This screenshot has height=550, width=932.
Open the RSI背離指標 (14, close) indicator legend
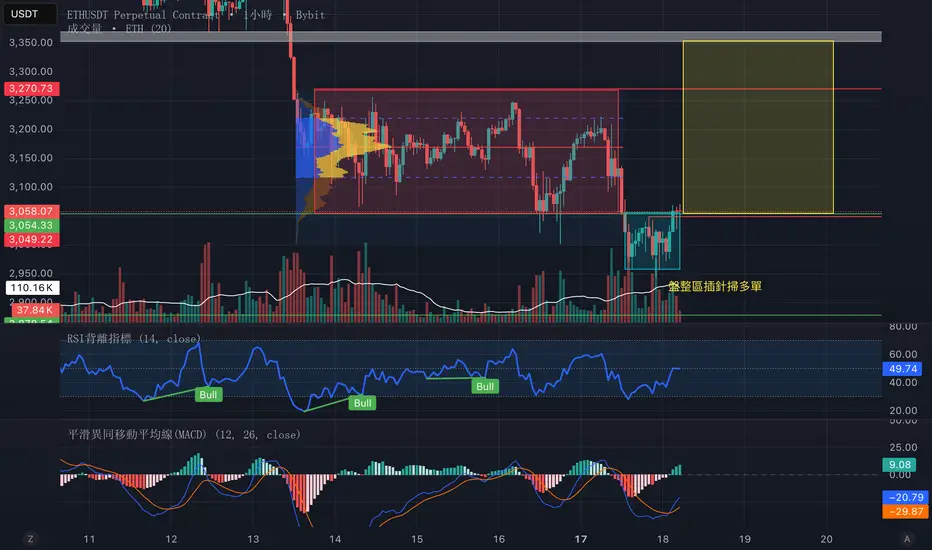(x=134, y=338)
